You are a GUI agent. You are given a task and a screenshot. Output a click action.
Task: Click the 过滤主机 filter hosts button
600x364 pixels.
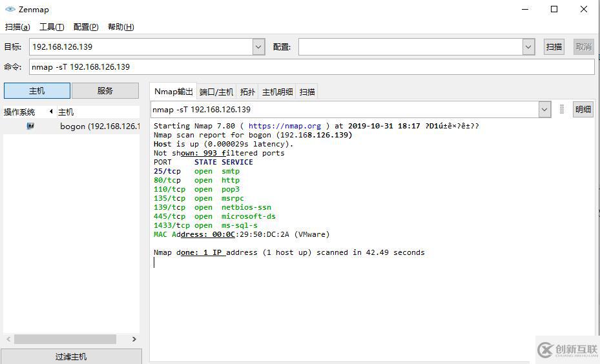point(71,356)
